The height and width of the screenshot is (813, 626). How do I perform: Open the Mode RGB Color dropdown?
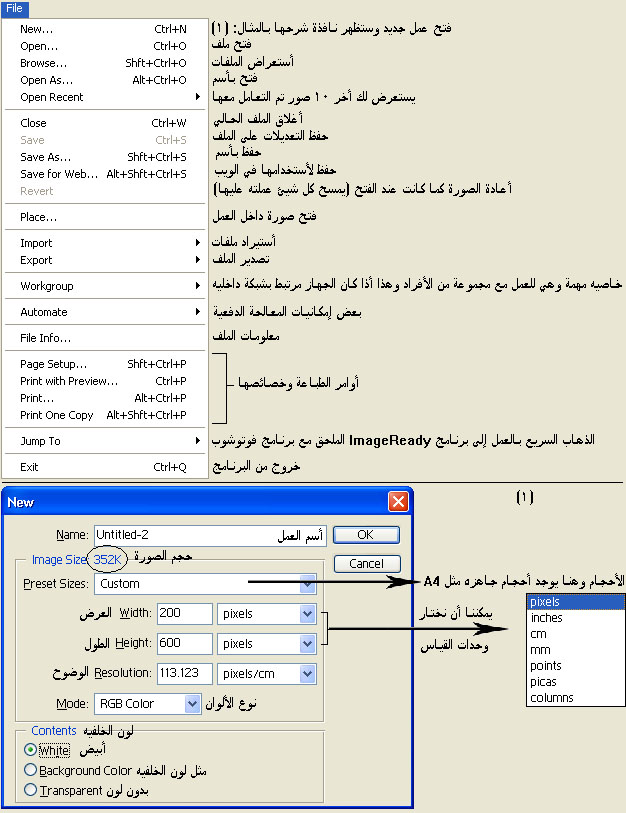[x=148, y=704]
